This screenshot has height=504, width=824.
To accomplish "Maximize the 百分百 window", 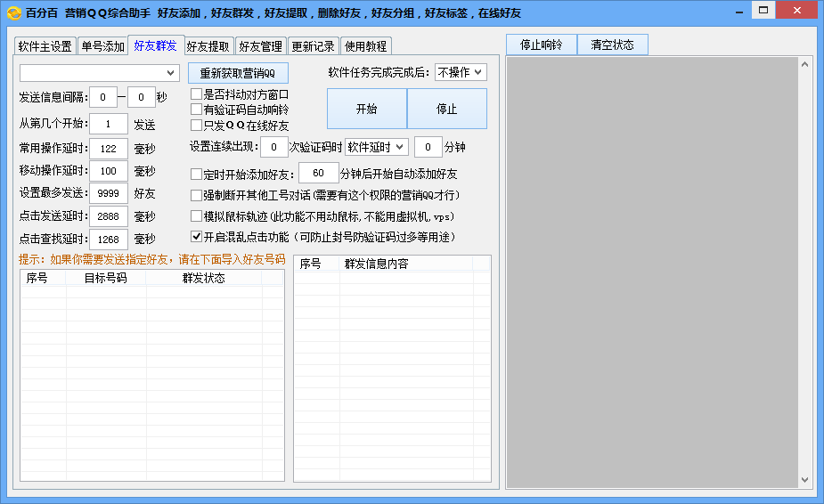I will pos(763,10).
